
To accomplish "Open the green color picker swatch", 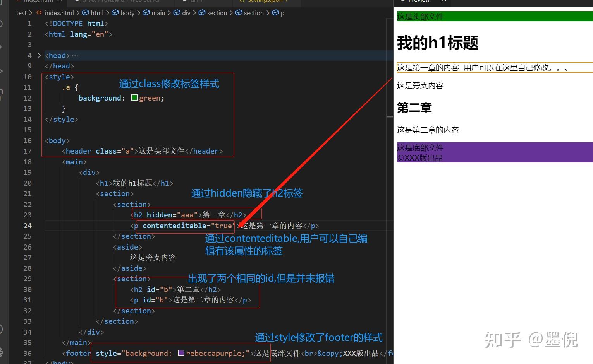I will point(134,97).
